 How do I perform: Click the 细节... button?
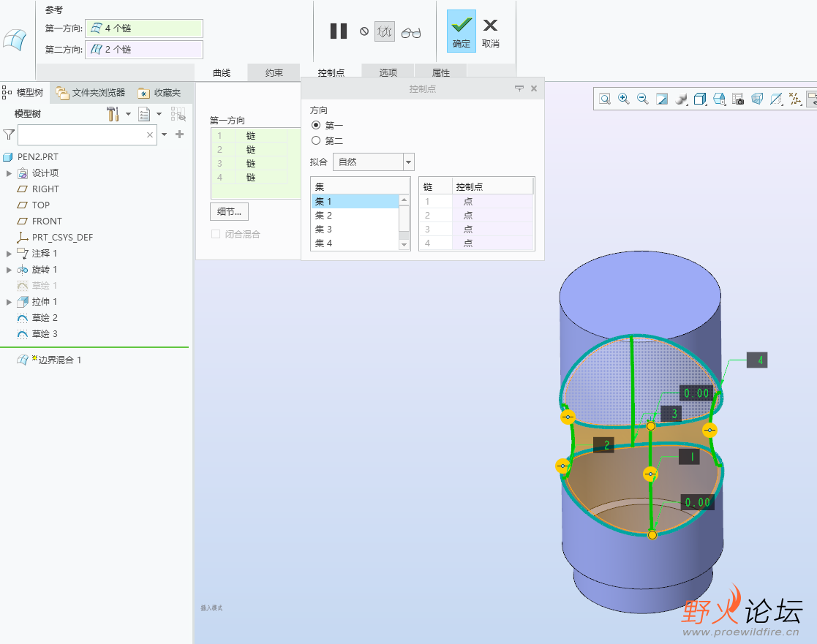[x=229, y=211]
